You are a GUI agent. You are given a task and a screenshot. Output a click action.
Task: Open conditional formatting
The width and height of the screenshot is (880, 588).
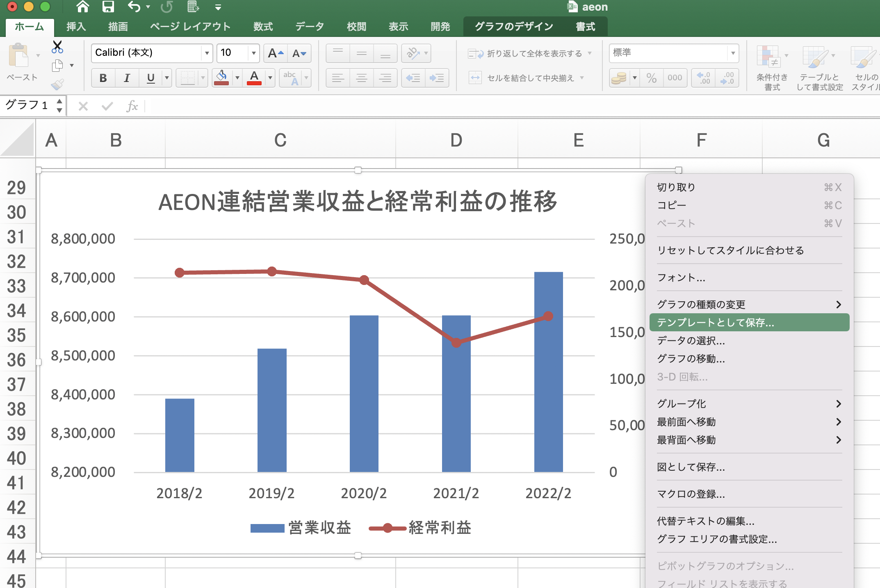772,68
